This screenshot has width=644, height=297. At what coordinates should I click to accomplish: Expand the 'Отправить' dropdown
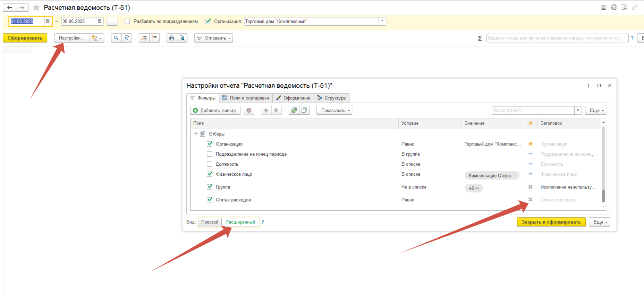(x=213, y=38)
